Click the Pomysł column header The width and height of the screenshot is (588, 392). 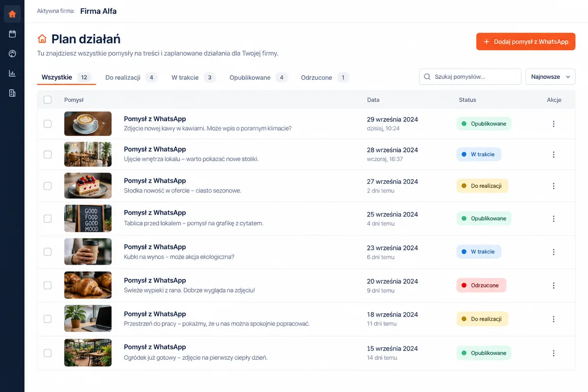point(74,99)
